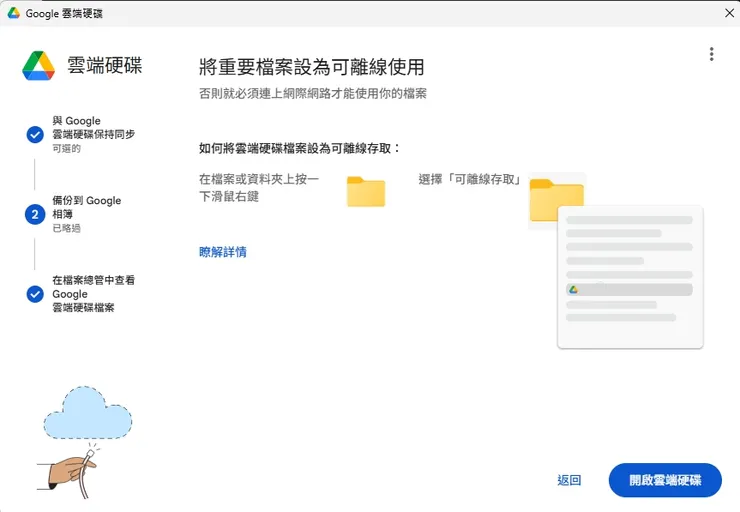Viewport: 740px width, 512px height.
Task: Click the 已略過 status under step 2
Action: pos(66,228)
